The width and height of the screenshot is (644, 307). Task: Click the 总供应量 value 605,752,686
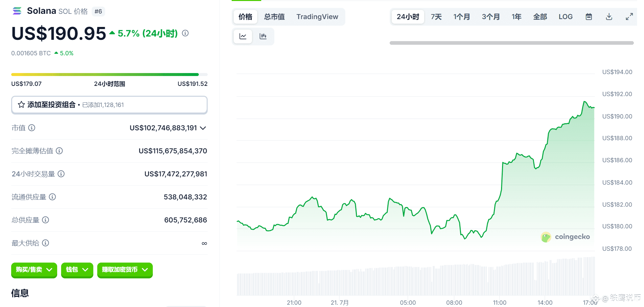186,220
